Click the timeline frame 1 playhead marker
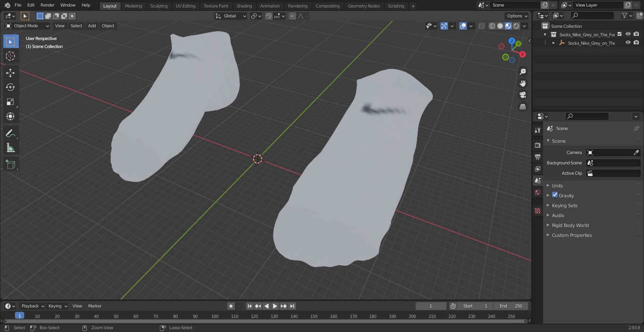 pyautogui.click(x=19, y=316)
